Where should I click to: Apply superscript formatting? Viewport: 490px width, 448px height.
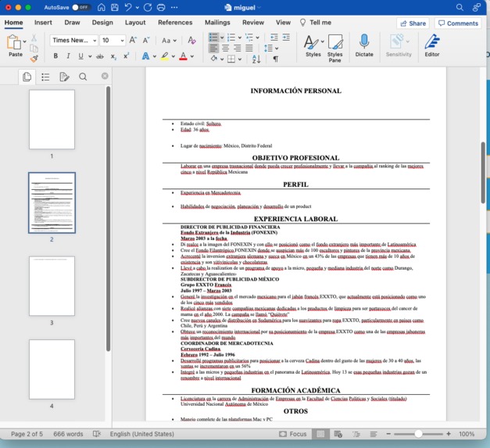pyautogui.click(x=126, y=56)
